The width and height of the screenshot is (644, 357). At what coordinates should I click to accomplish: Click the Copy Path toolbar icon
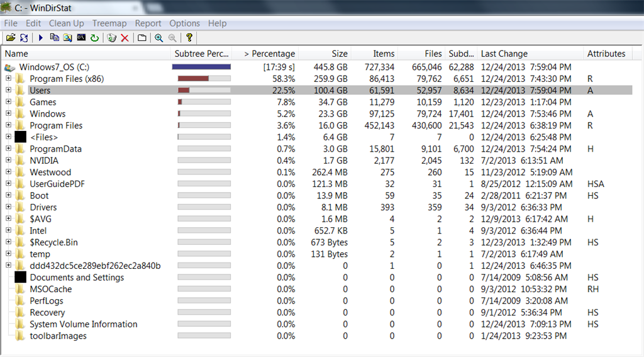point(54,38)
